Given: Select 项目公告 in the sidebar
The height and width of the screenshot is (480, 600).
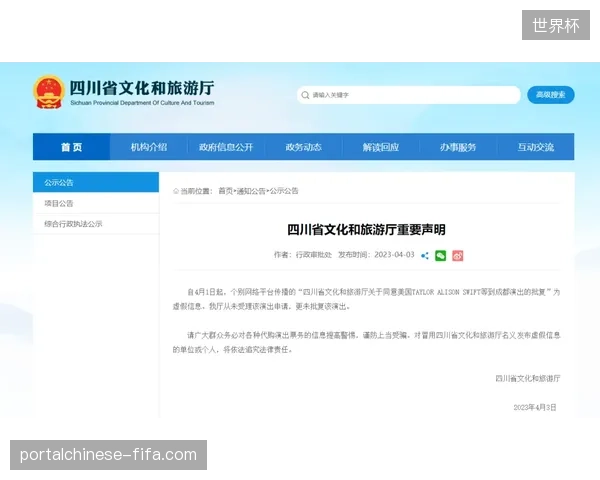Looking at the screenshot, I should pyautogui.click(x=96, y=203).
